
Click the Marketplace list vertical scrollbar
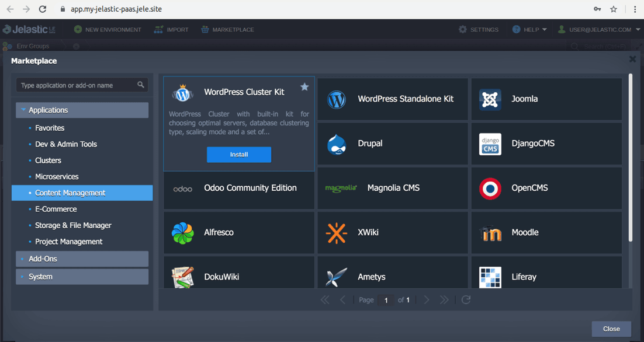pos(631,158)
